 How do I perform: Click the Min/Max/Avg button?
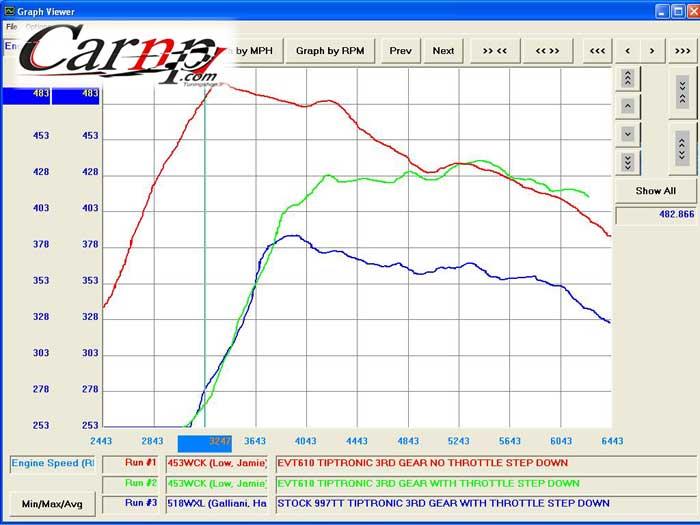coord(52,504)
